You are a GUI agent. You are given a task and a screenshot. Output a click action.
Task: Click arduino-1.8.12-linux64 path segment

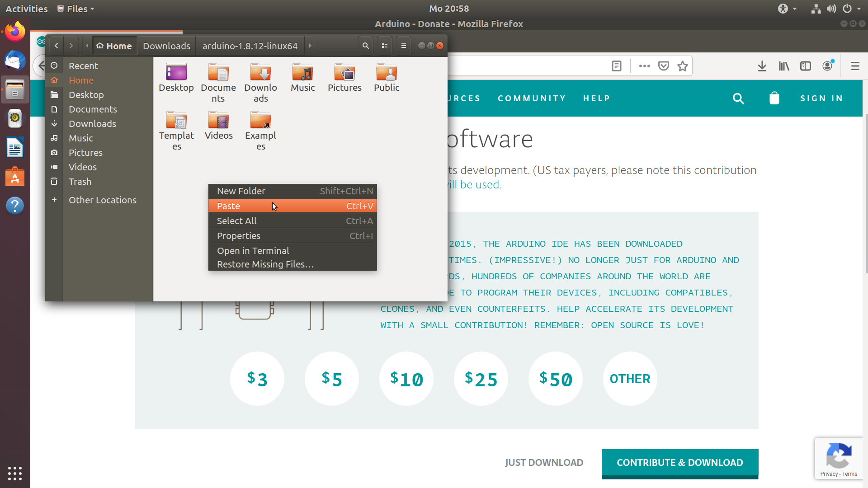pos(250,46)
